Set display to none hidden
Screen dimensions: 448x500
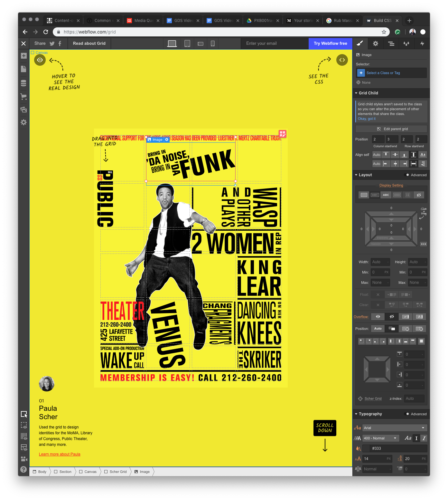click(419, 195)
